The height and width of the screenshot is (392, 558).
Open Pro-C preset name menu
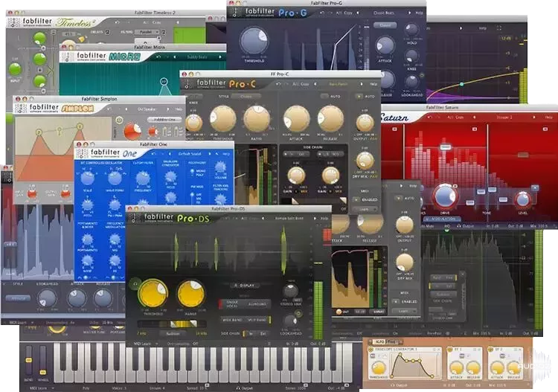(338, 84)
